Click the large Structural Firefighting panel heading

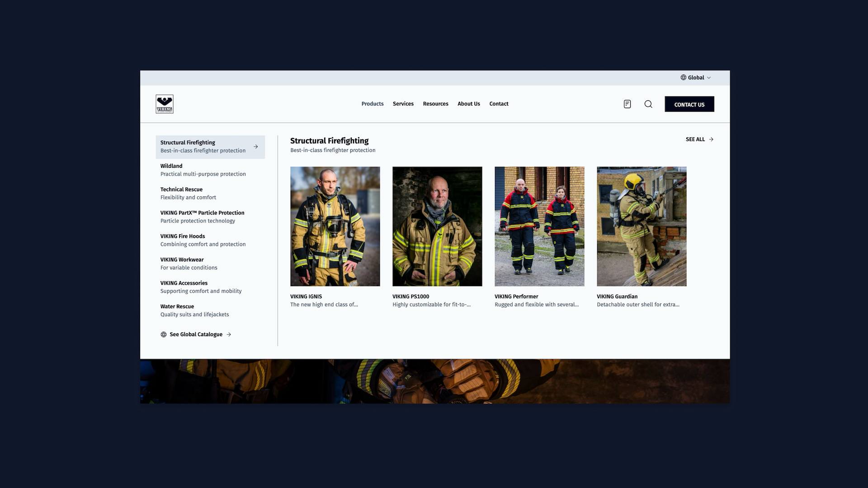click(329, 141)
